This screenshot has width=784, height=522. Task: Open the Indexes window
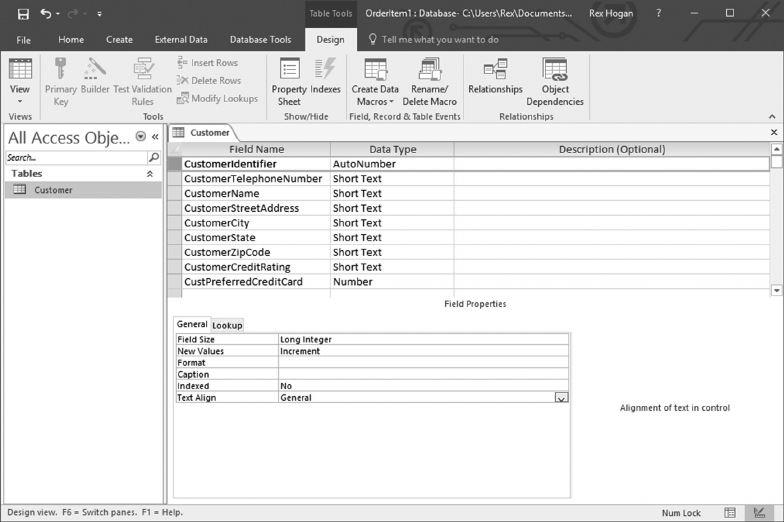(326, 76)
